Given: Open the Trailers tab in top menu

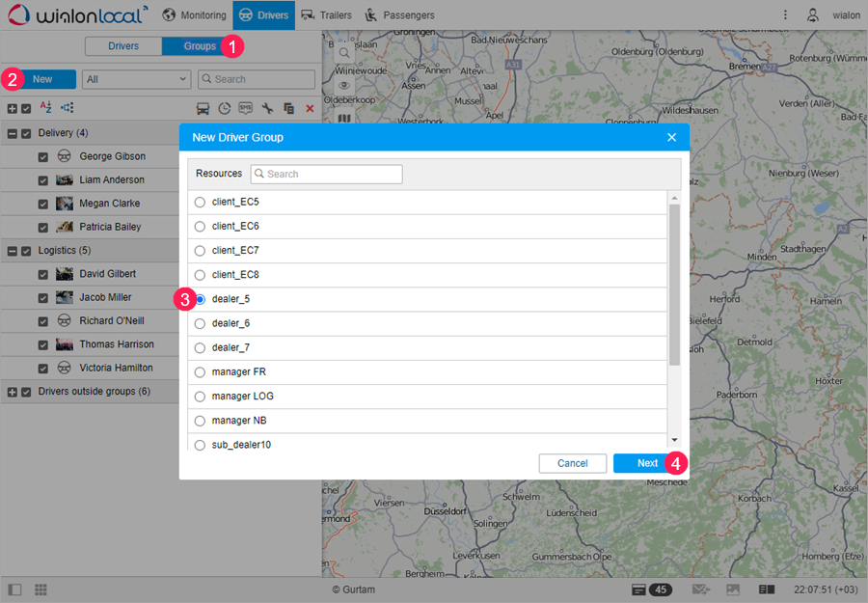Looking at the screenshot, I should click(326, 15).
